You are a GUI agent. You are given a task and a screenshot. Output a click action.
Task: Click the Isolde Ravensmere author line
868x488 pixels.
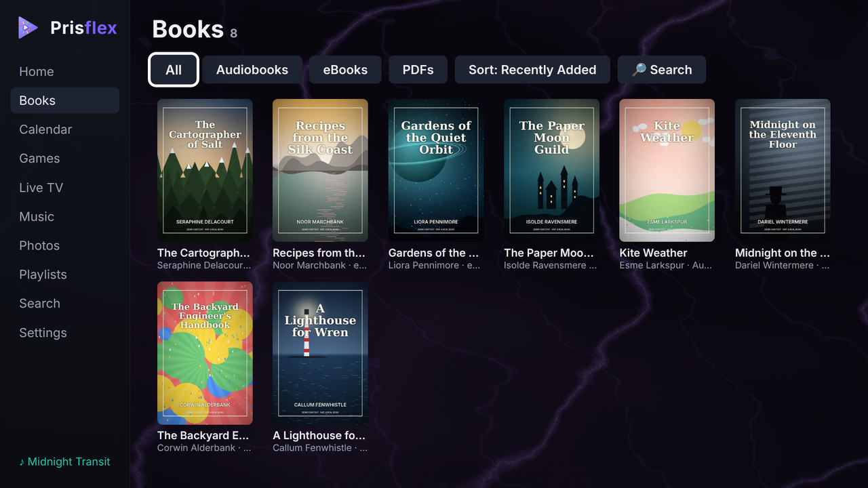click(x=551, y=266)
